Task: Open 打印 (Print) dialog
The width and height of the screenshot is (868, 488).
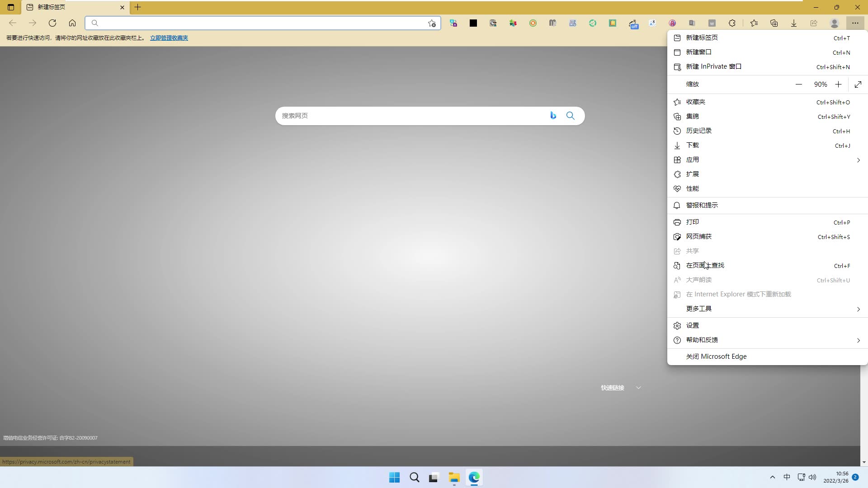Action: 692,222
